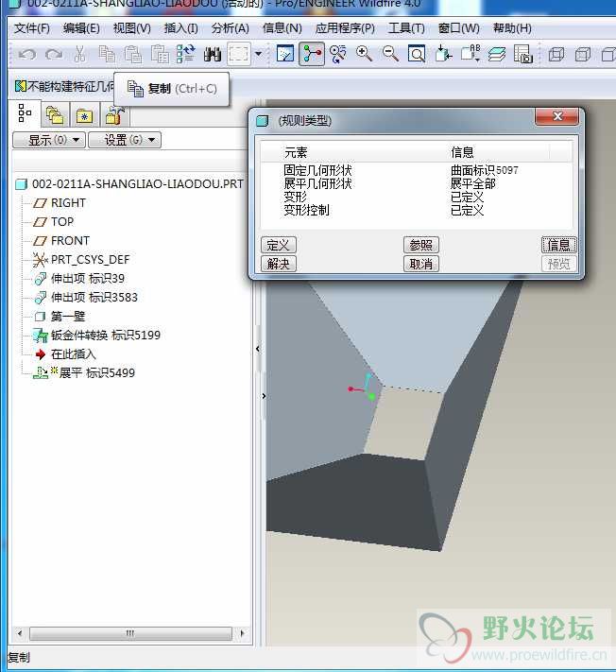
Task: Select 变形控制 element row
Action: [x=416, y=210]
